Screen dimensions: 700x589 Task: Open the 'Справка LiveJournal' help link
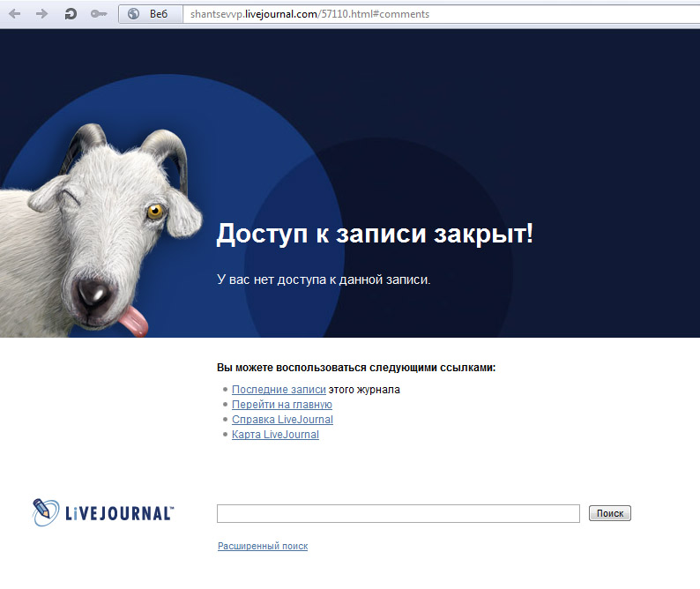coord(282,420)
